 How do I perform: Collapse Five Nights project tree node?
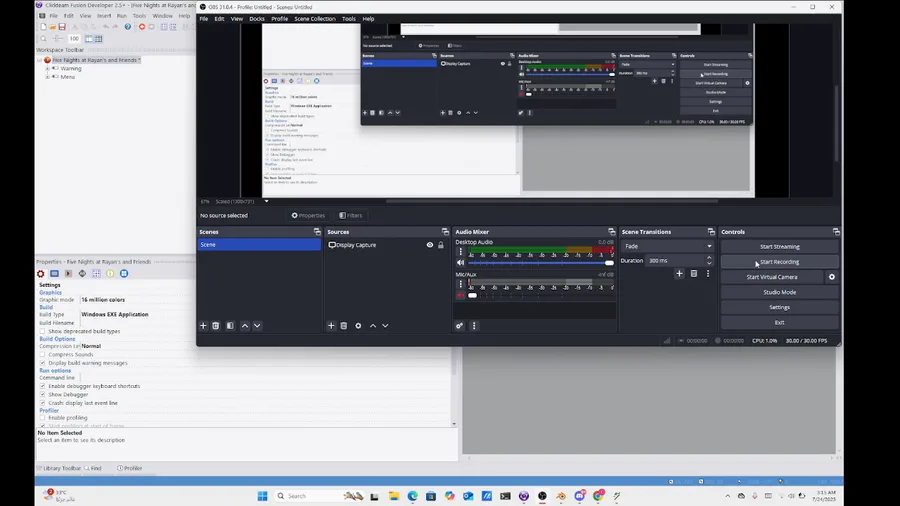[40, 60]
